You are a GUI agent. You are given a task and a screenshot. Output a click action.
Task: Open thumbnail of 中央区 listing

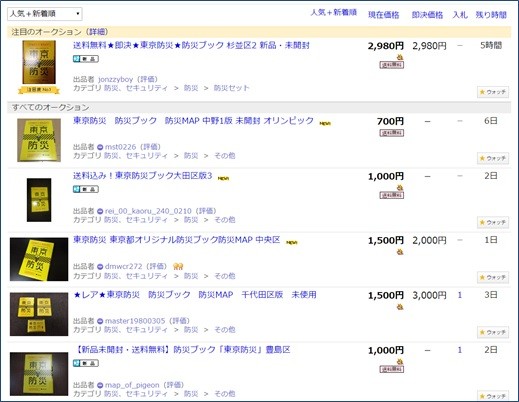point(39,259)
